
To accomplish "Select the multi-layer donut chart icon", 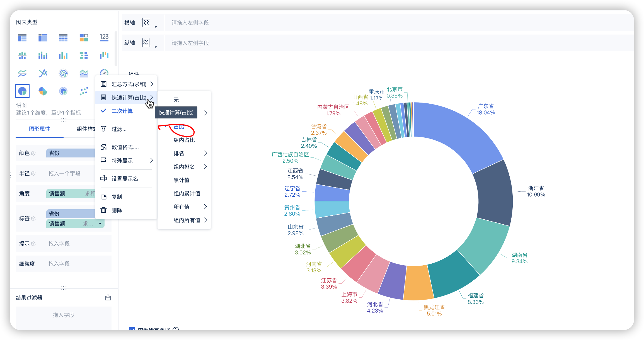I will pos(63,91).
